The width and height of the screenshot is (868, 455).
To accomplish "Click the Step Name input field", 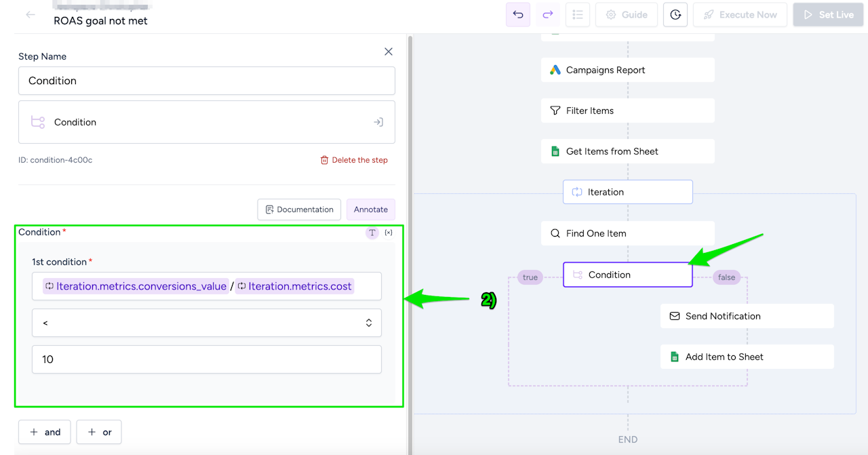I will click(207, 81).
